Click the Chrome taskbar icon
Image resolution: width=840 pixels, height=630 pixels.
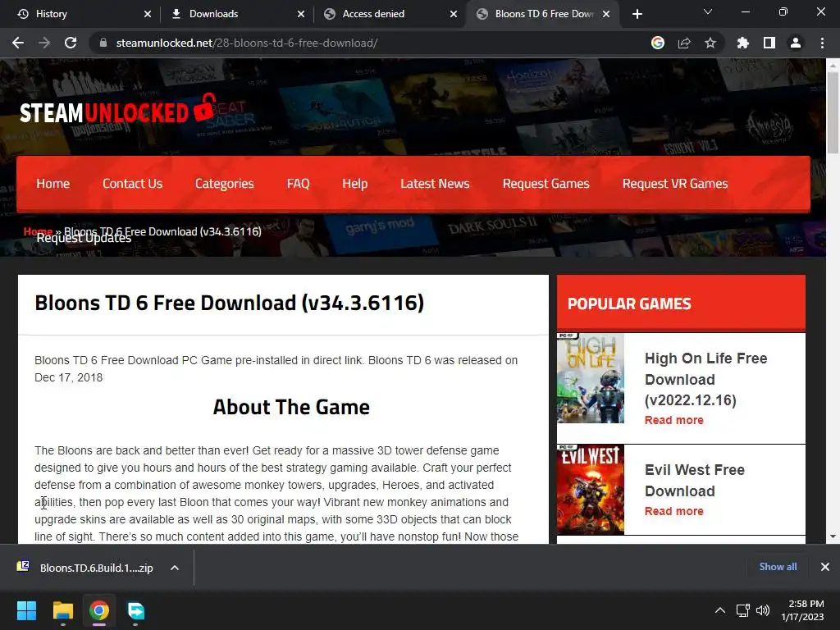point(99,610)
